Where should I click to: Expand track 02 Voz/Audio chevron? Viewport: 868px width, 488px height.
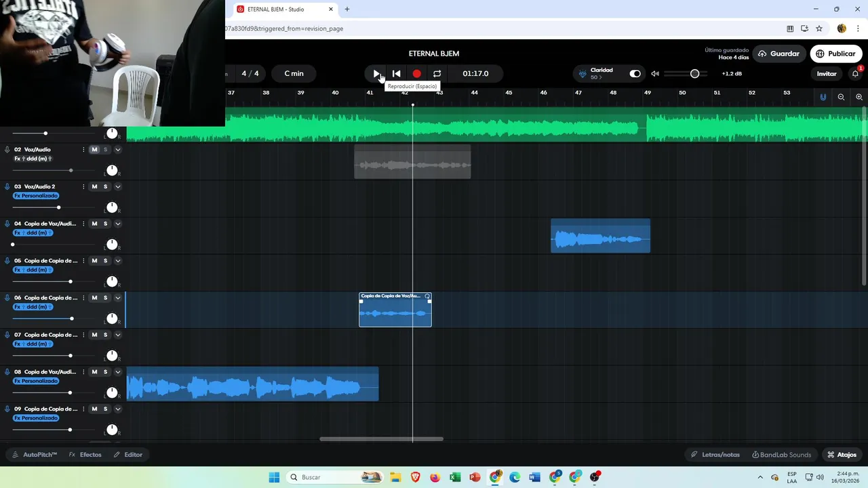coord(117,149)
